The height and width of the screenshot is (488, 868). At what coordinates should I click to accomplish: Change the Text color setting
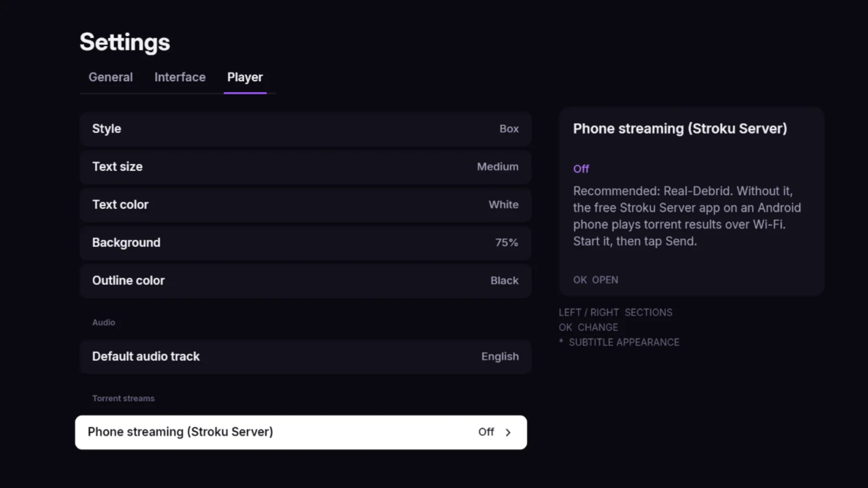pos(305,205)
